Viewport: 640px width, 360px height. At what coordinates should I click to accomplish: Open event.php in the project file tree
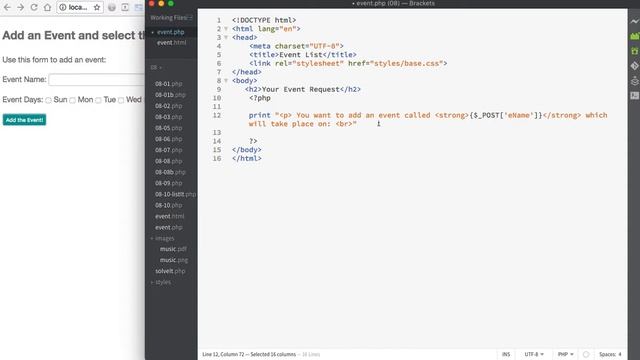pyautogui.click(x=169, y=227)
